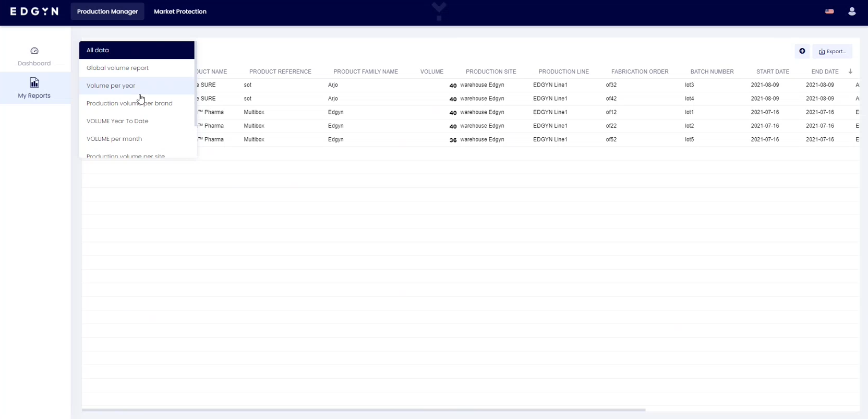The image size is (868, 419).
Task: Open the user profile icon
Action: (852, 11)
